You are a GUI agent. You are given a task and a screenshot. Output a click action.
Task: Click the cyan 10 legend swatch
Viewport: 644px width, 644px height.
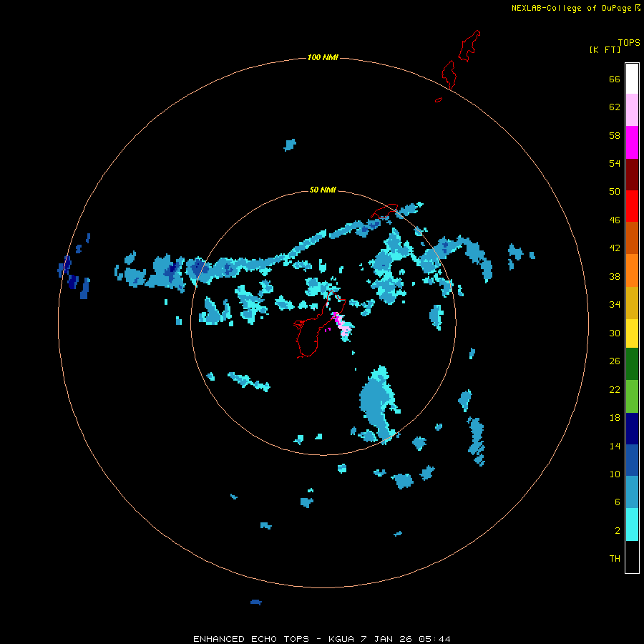(632, 525)
